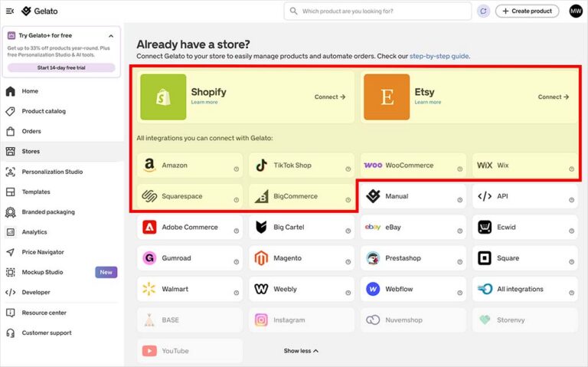Select the BASE integration card
This screenshot has width=588, height=367.
[x=190, y=319]
